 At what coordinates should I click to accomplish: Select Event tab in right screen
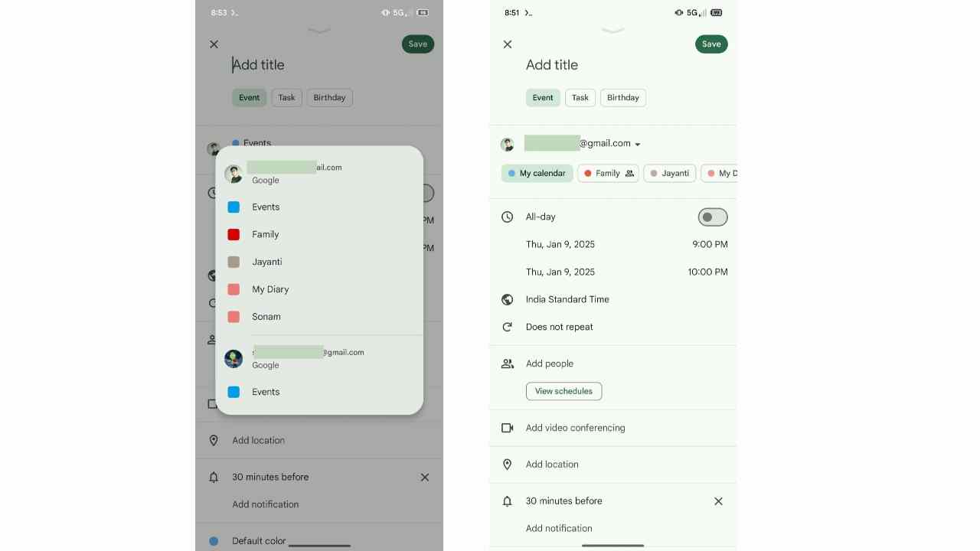click(x=543, y=97)
